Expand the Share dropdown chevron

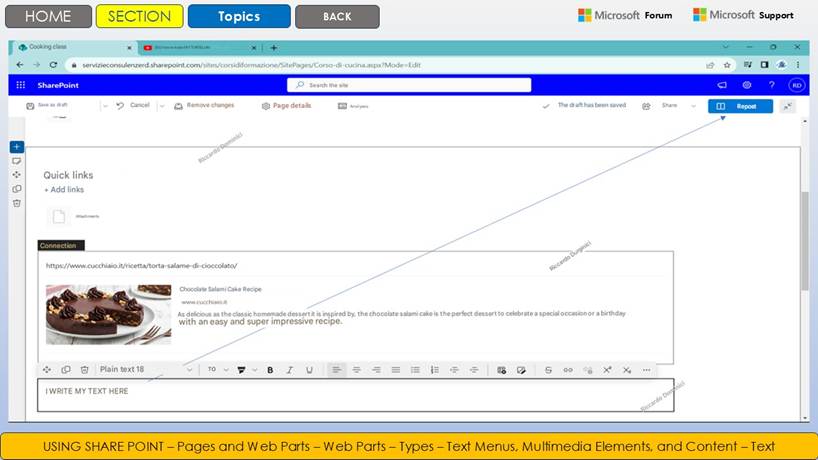(693, 106)
